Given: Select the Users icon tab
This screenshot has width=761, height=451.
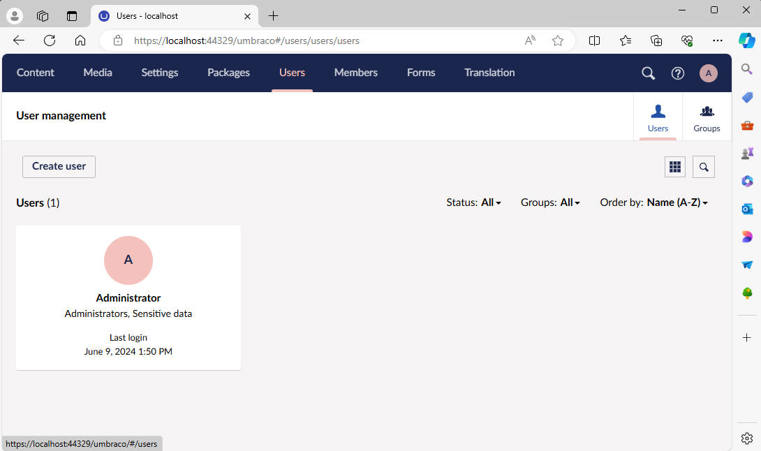Looking at the screenshot, I should [658, 117].
